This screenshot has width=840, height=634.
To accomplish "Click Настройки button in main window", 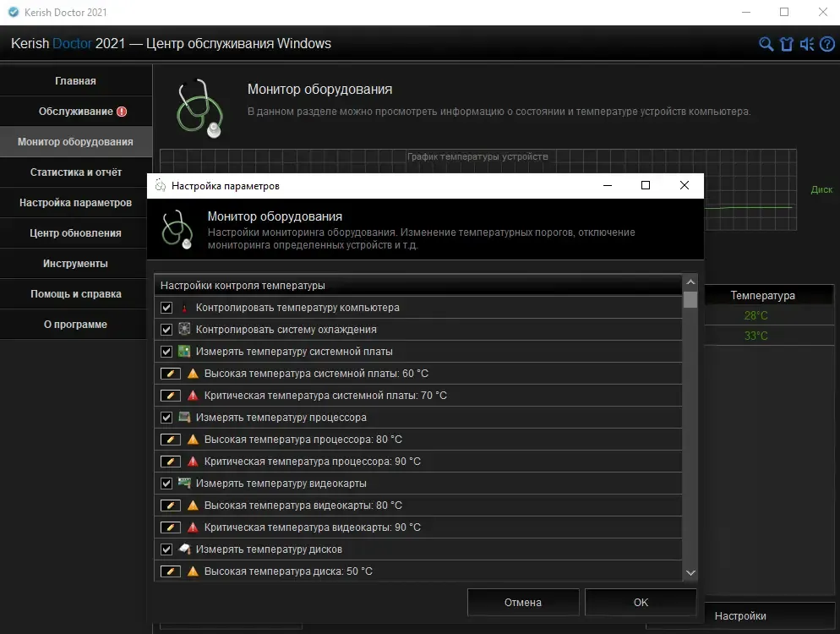I will click(x=740, y=616).
